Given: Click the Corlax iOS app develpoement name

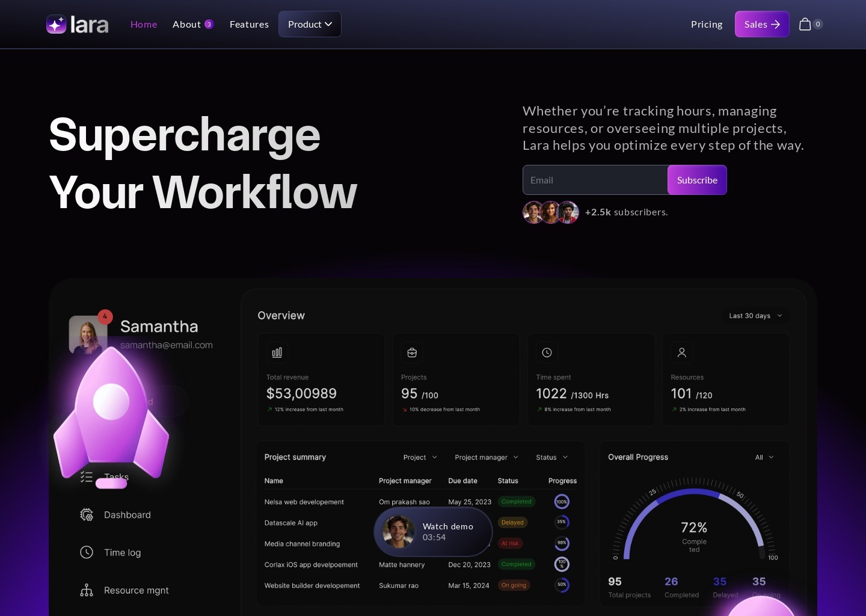Looking at the screenshot, I should coord(311,565).
